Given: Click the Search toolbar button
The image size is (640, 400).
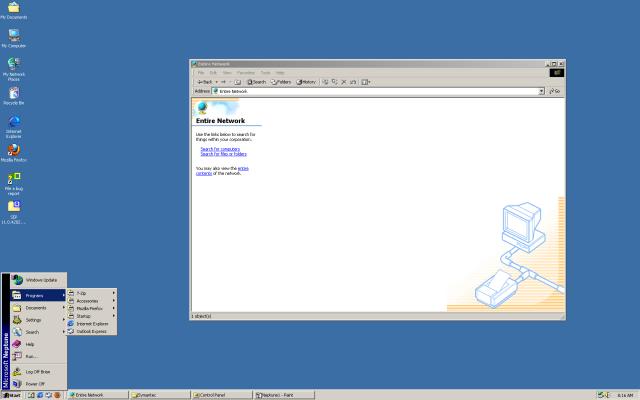Looking at the screenshot, I should [x=256, y=82].
